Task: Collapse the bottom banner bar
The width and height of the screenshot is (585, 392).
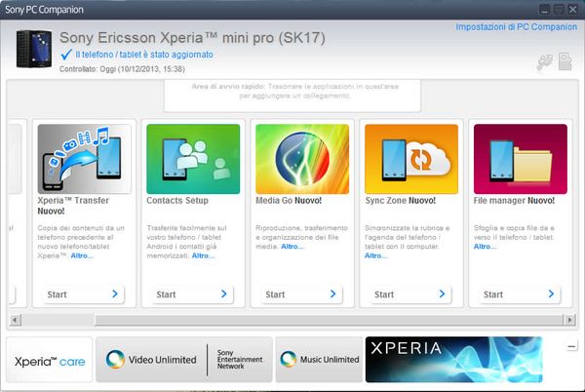Action: [x=570, y=347]
